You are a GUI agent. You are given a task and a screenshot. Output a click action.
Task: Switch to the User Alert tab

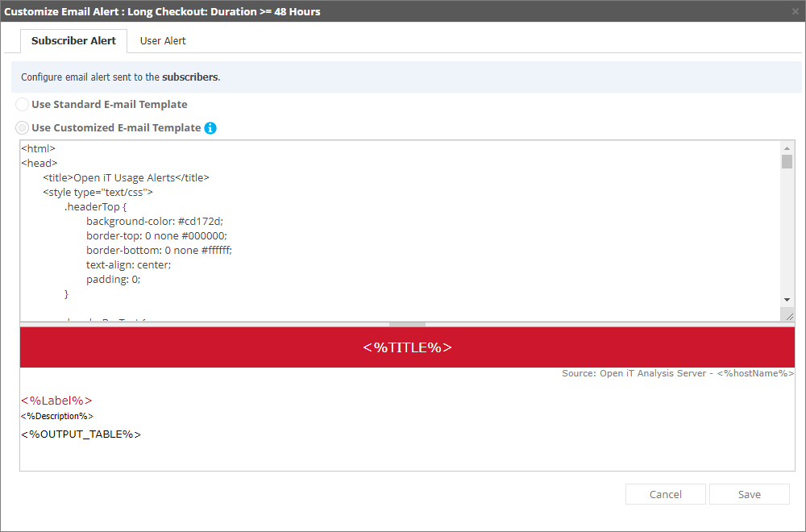coord(162,40)
